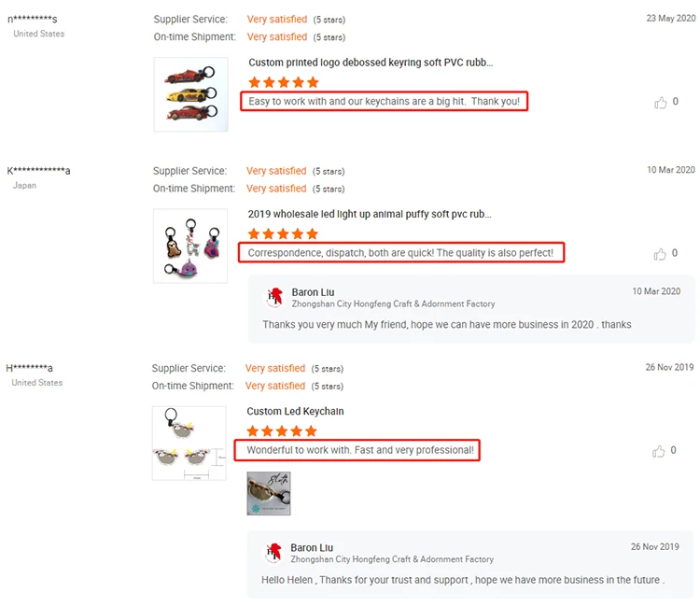Click the star rating above the 'Correspondence, dispatch' review
The image size is (700, 606).
point(283,233)
